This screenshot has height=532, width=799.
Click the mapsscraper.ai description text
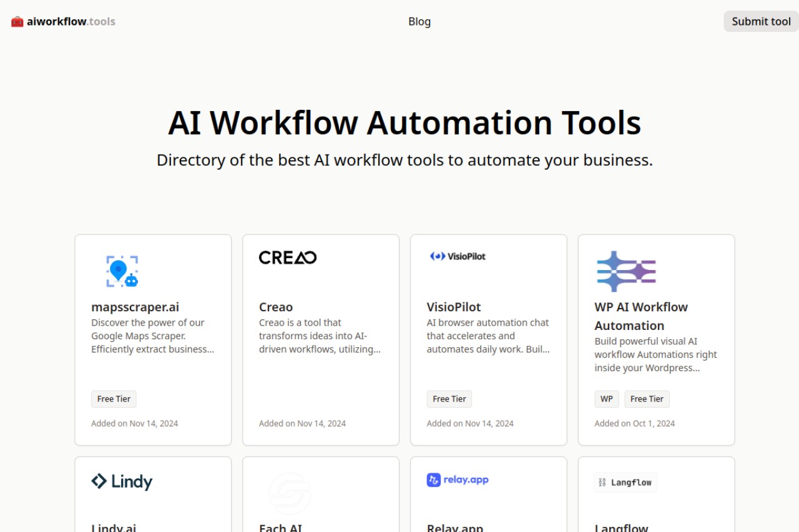click(x=153, y=336)
